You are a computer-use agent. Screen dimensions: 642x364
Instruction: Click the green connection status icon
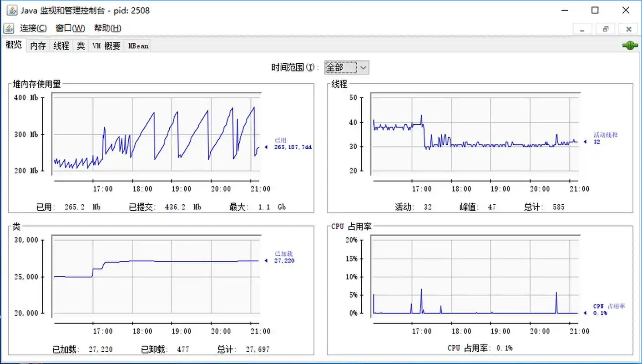630,45
